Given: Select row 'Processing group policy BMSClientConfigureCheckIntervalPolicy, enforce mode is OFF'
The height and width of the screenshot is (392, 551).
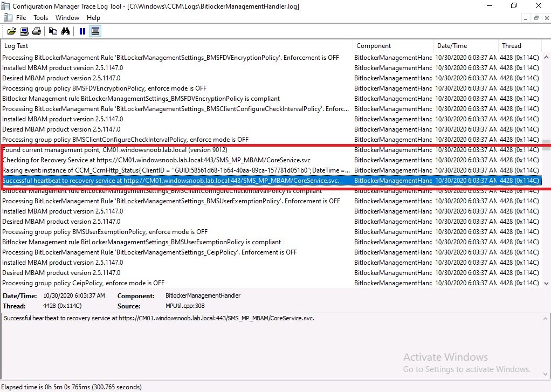Looking at the screenshot, I should pos(271,140).
